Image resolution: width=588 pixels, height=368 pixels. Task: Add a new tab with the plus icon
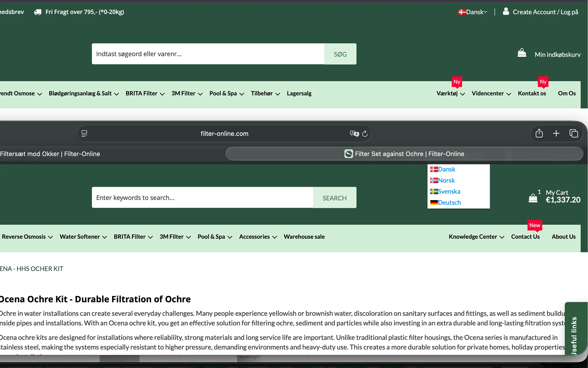tap(556, 134)
